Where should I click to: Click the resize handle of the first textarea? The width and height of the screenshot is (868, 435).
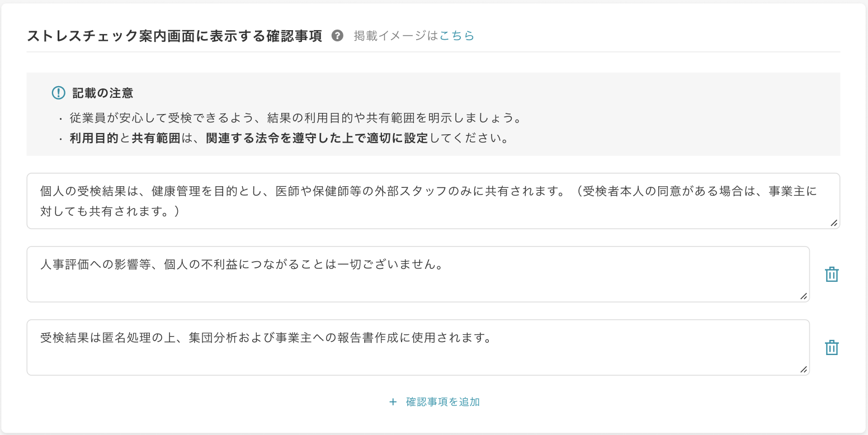pos(834,224)
